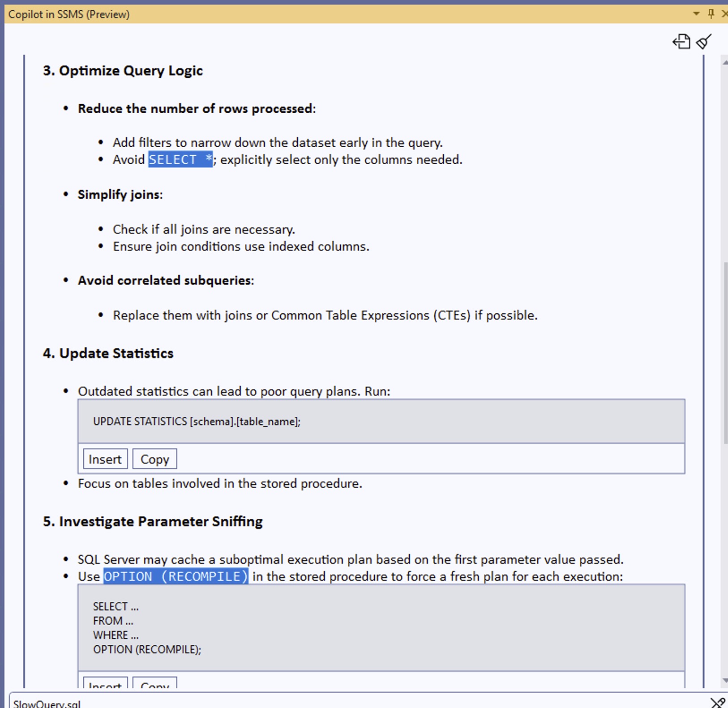Click the document-with-arrow export icon
This screenshot has width=728, height=708.
point(681,42)
